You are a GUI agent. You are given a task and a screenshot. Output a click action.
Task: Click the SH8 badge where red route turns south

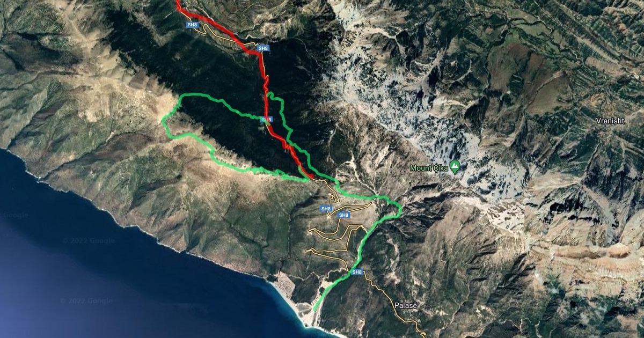263,48
